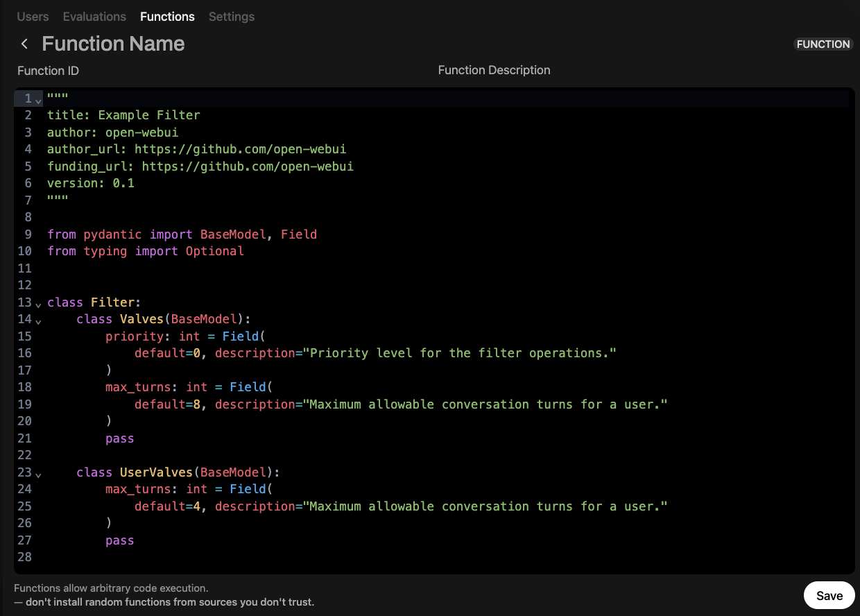The height and width of the screenshot is (616, 860).
Task: Switch to the Evaluations tab
Action: (94, 17)
